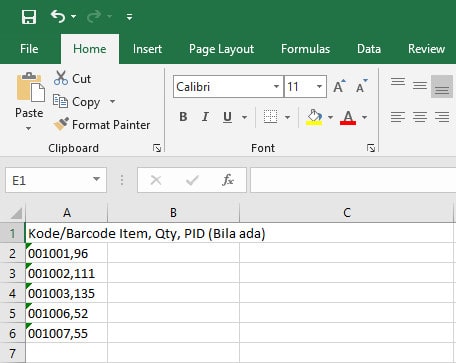Undo the last action
456x363 pixels.
point(58,16)
